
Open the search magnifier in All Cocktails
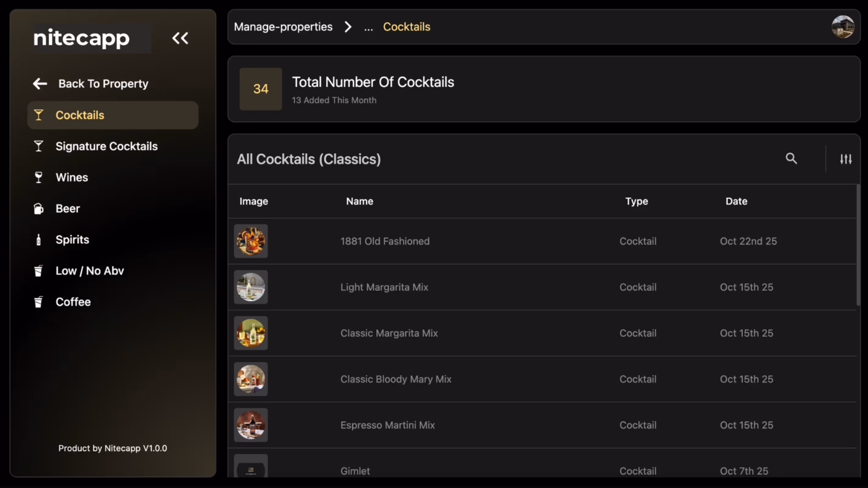[792, 159]
